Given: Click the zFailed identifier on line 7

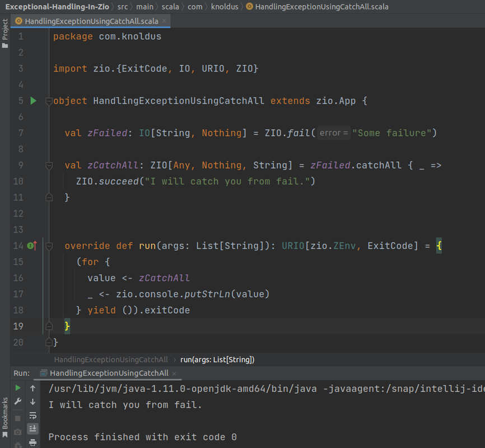Looking at the screenshot, I should (108, 133).
